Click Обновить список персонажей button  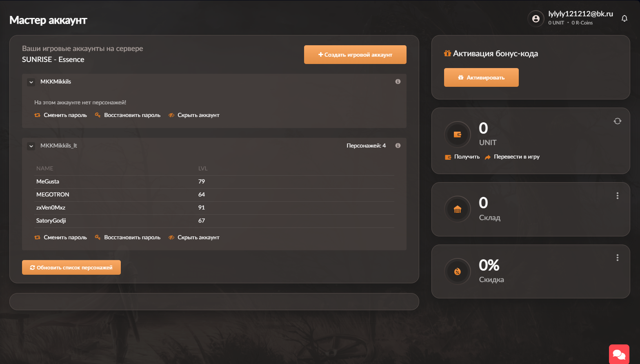point(71,267)
